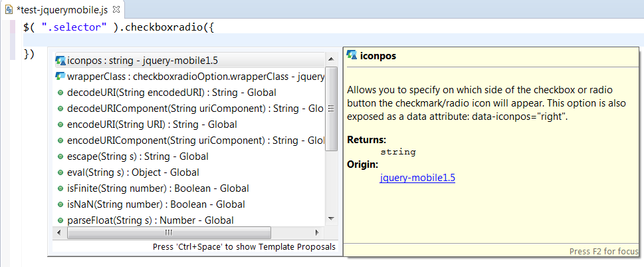Click green dot icon beside eval proposal
The image size is (644, 267).
(60, 173)
